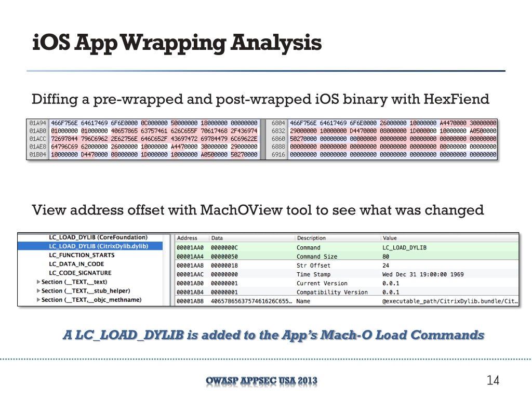Click data value 00000000 in Time Stamp row
This screenshot has height=399, width=532.
(224, 274)
